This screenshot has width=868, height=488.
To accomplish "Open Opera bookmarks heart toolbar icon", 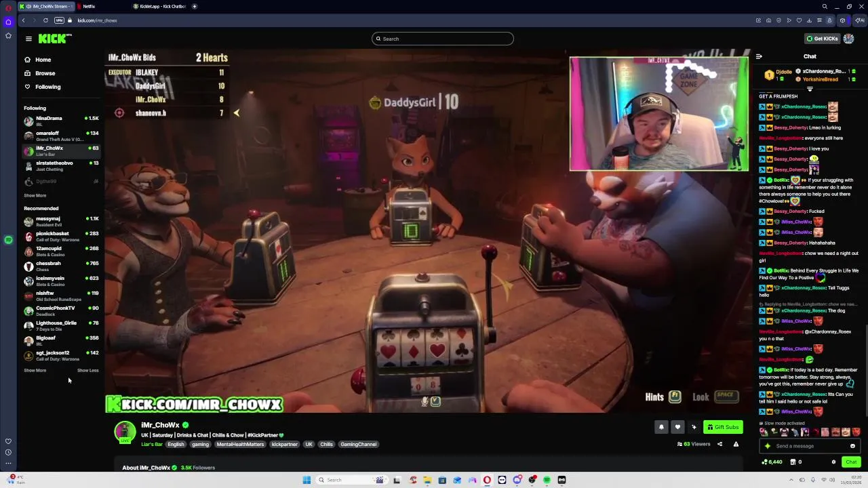I will click(799, 20).
